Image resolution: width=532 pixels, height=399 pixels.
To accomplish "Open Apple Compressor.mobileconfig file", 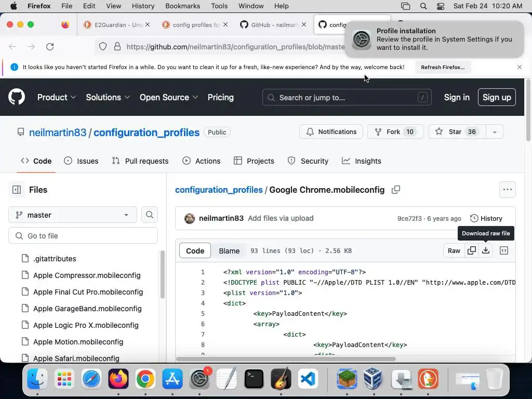I will coord(87,275).
